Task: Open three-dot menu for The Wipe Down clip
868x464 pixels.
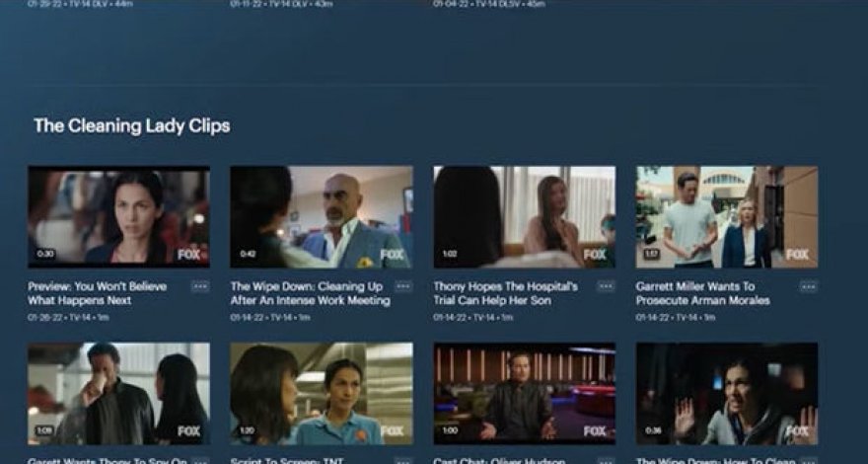Action: [402, 286]
